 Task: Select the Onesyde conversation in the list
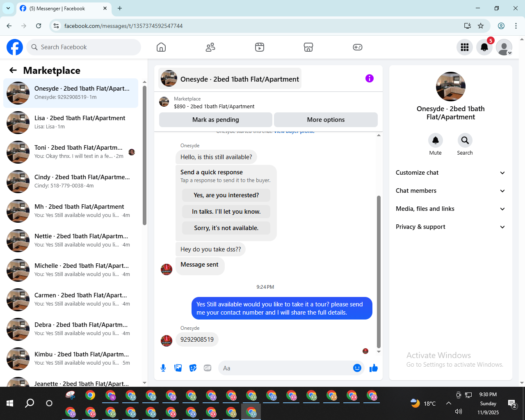tap(71, 93)
